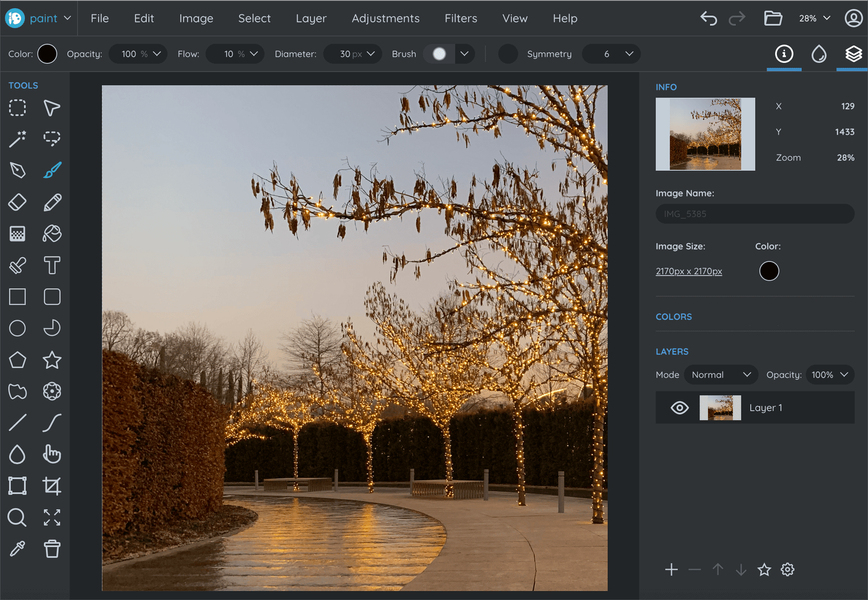The width and height of the screenshot is (868, 600).
Task: Select the Magic Wand tool
Action: 17,139
